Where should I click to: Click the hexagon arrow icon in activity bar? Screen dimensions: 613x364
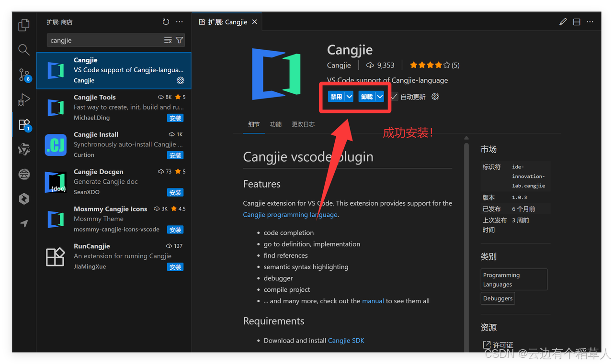(24, 199)
